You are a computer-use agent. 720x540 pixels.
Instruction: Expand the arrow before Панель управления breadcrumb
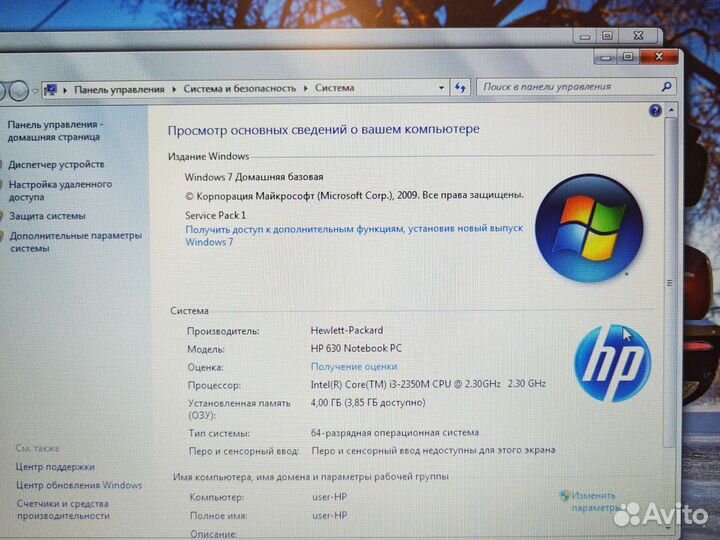tap(65, 90)
